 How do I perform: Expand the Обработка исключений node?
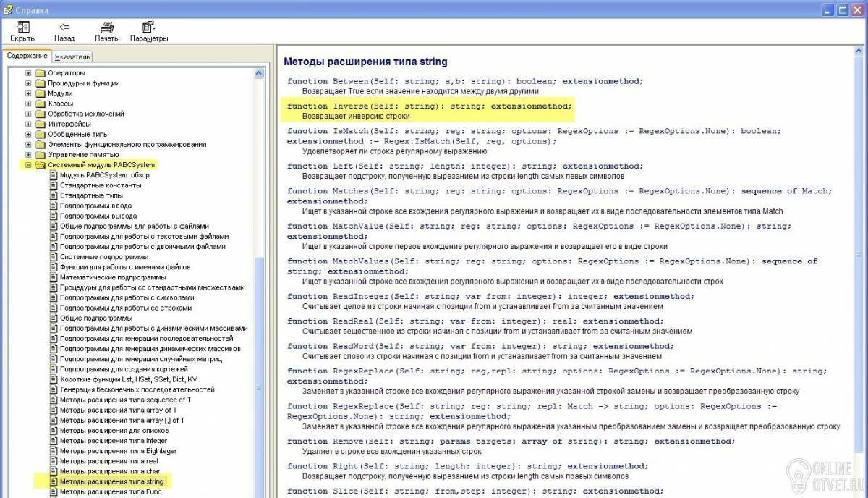29,114
